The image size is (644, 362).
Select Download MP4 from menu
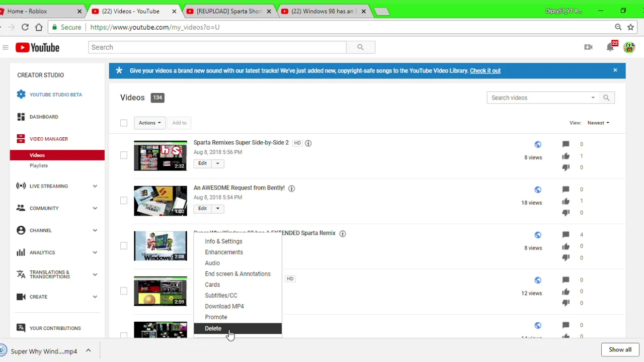pyautogui.click(x=237, y=306)
